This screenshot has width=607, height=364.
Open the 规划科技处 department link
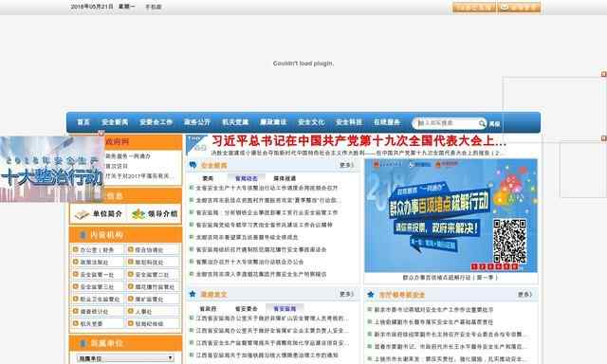tap(149, 263)
